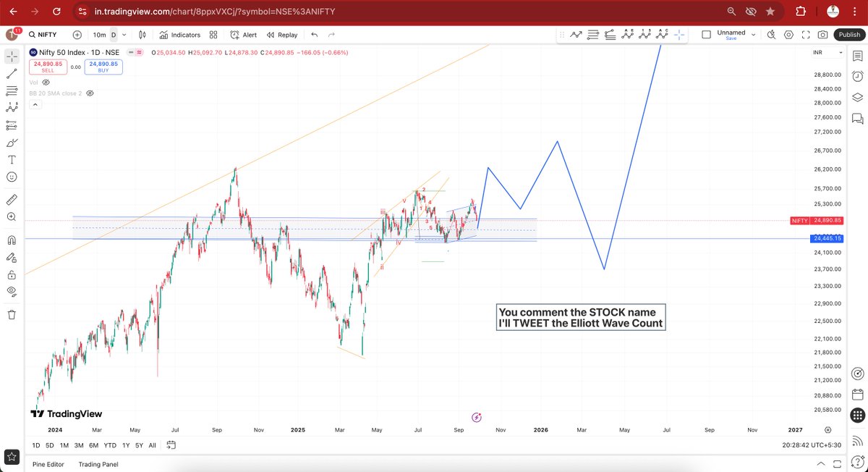Viewport: 868px width, 472px height.
Task: Open the forecasting and measurement tools
Action: click(12, 125)
